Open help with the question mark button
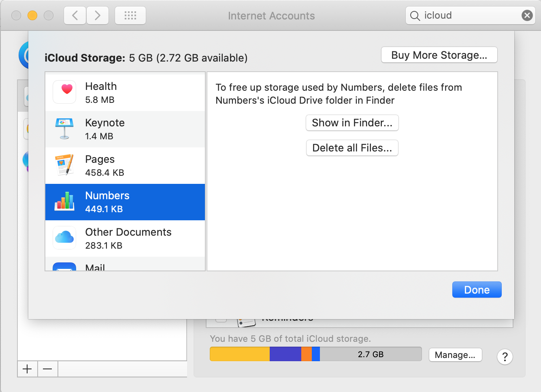Viewport: 541px width, 392px height. click(505, 357)
